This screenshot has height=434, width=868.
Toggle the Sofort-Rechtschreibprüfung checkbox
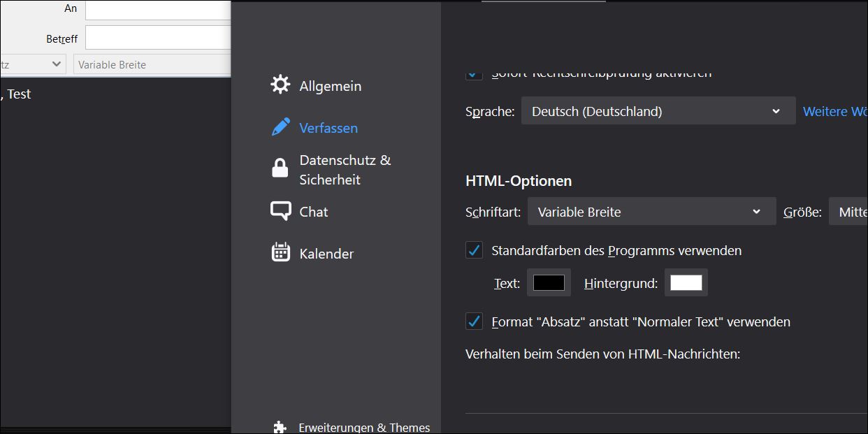coord(475,73)
